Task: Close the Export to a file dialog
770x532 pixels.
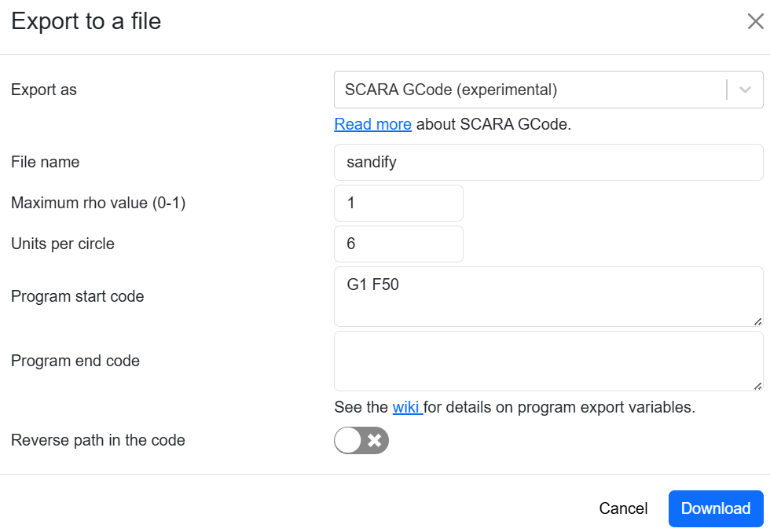Action: click(755, 21)
